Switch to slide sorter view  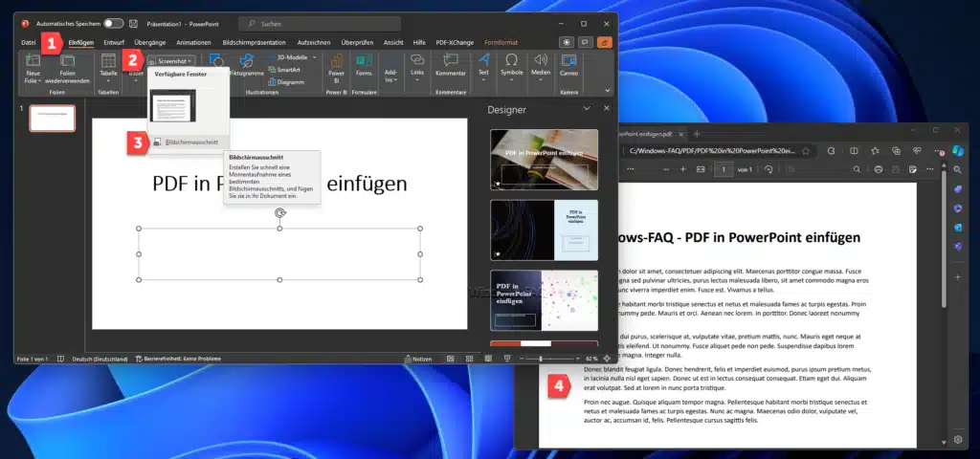pyautogui.click(x=469, y=360)
